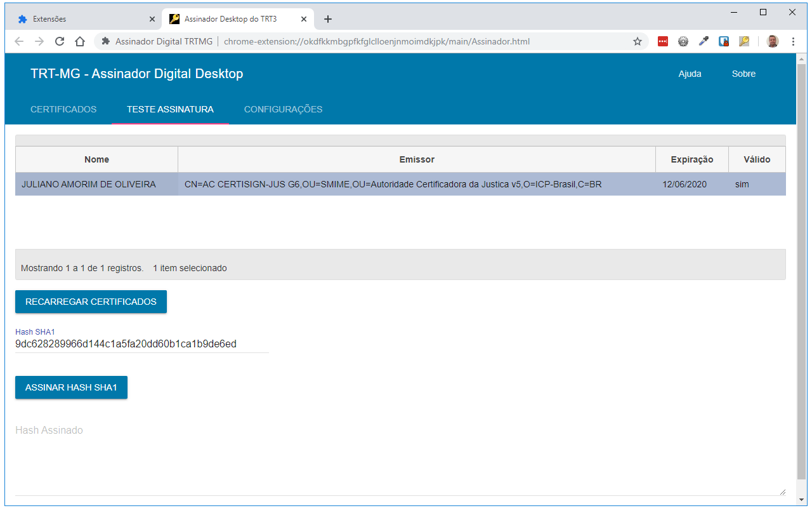Click into the Hash SHA1 input field
The image size is (812, 508).
(x=141, y=344)
